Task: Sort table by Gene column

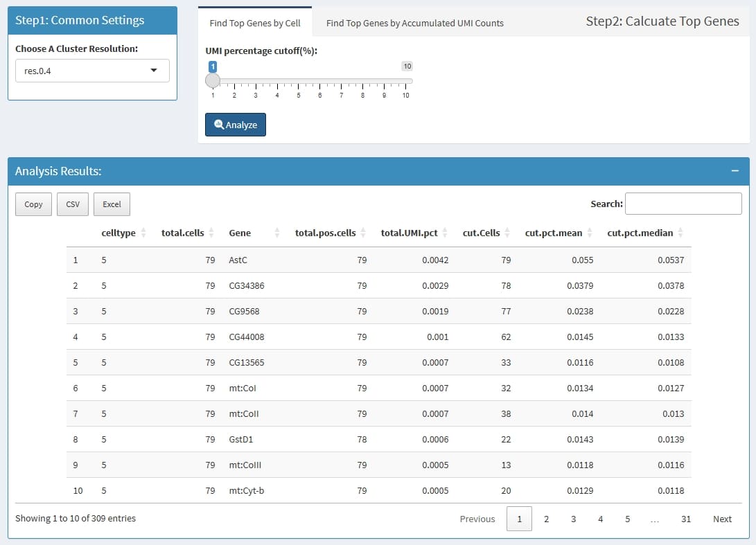Action: (240, 233)
